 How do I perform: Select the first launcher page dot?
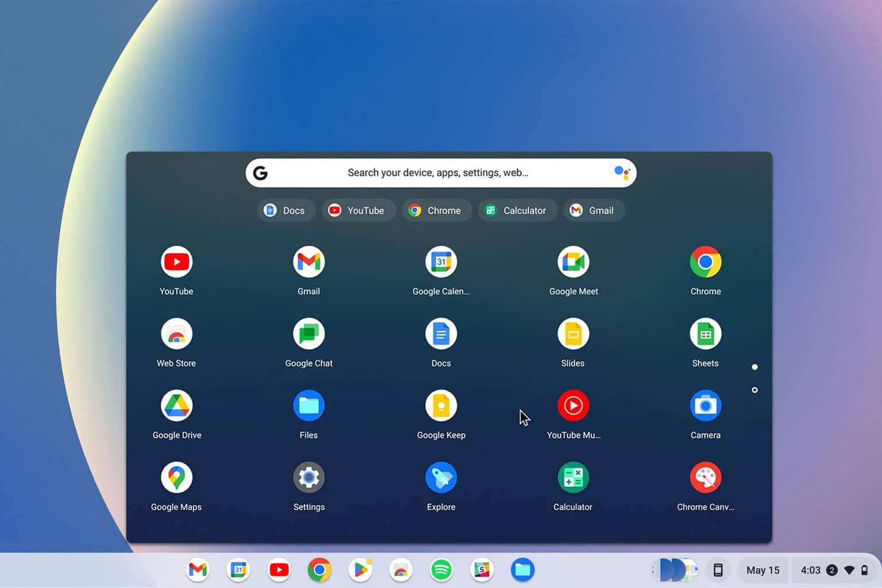pyautogui.click(x=755, y=367)
